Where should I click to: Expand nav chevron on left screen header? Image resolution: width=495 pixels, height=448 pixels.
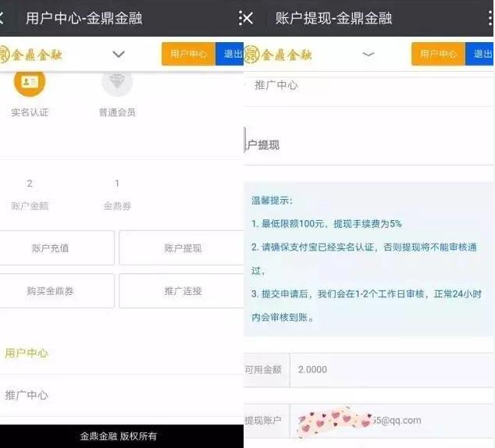pos(119,55)
